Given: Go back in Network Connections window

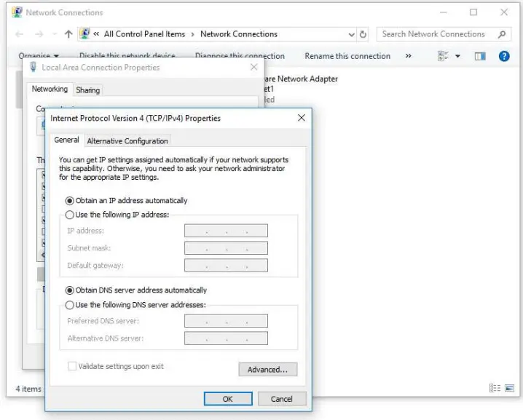Looking at the screenshot, I should point(20,34).
